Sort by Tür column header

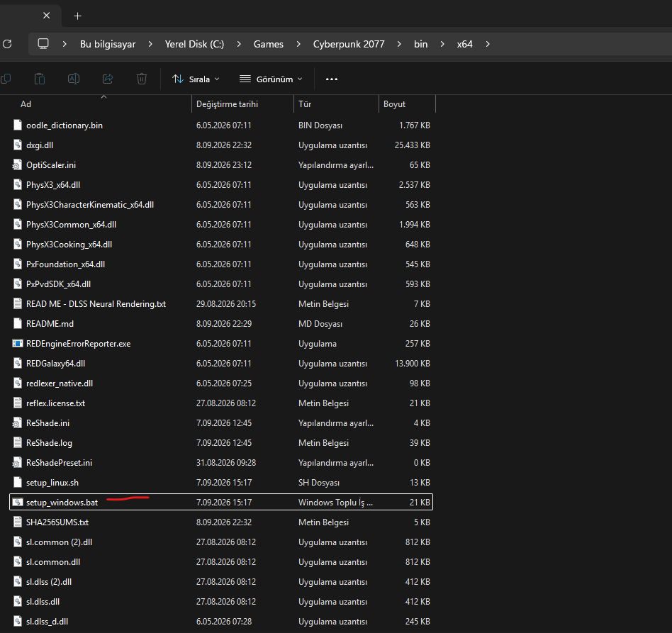[305, 104]
